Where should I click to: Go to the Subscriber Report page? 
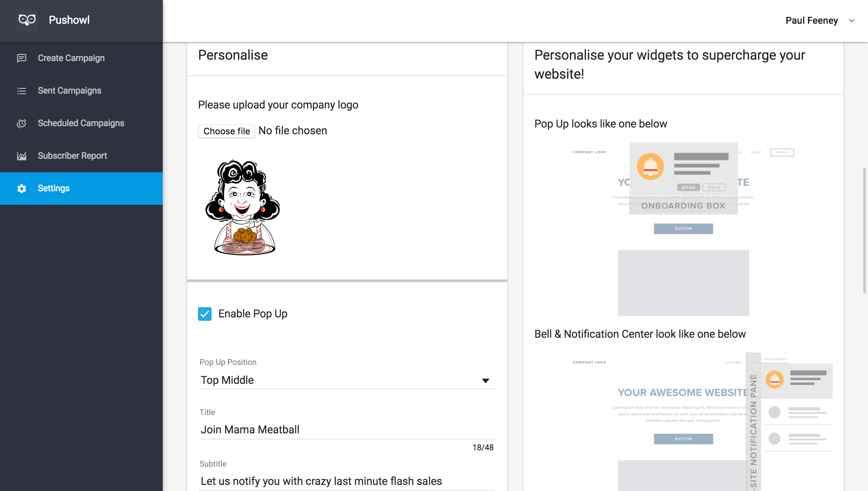tap(72, 156)
